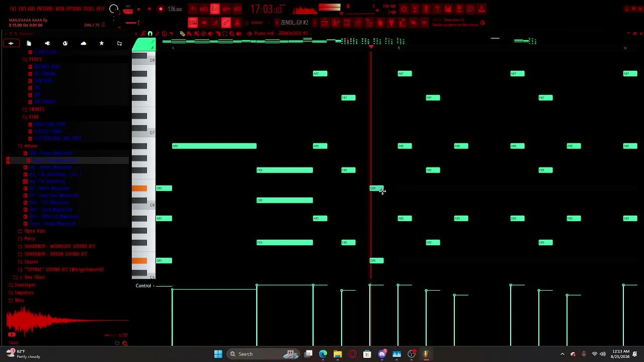Expand the PERCS folder in browser

[x=35, y=59]
